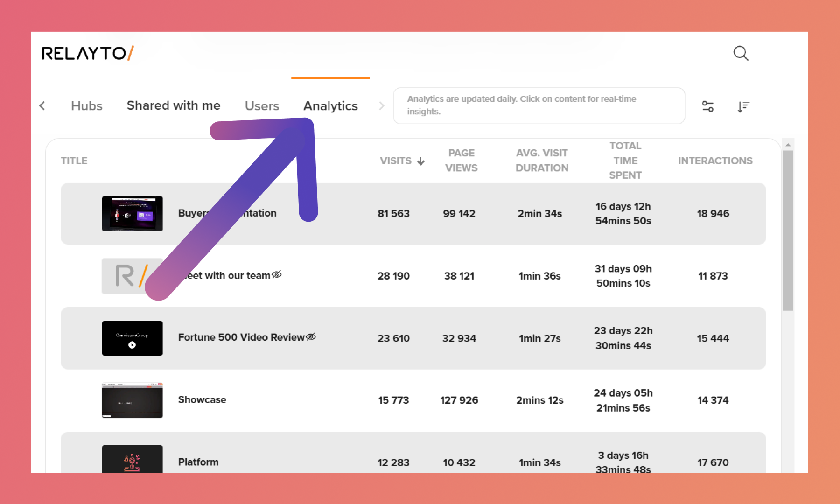840x504 pixels.
Task: Open the Showcase content title
Action: pyautogui.click(x=202, y=400)
